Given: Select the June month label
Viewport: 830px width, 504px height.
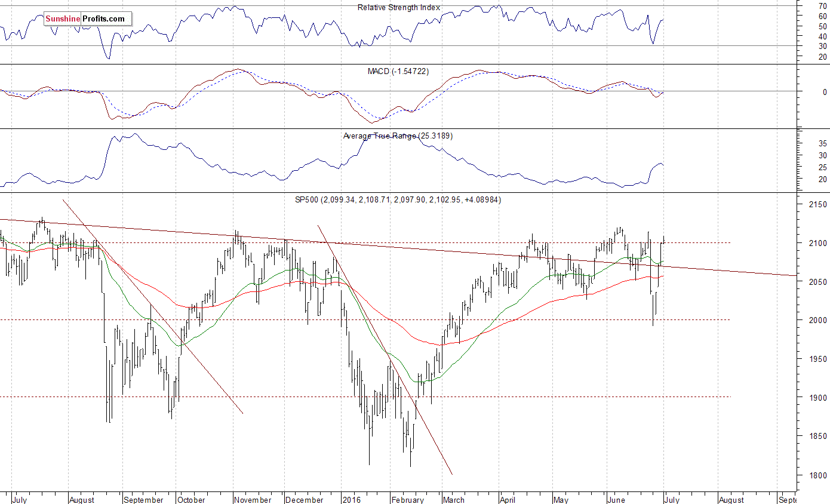Looking at the screenshot, I should (616, 500).
